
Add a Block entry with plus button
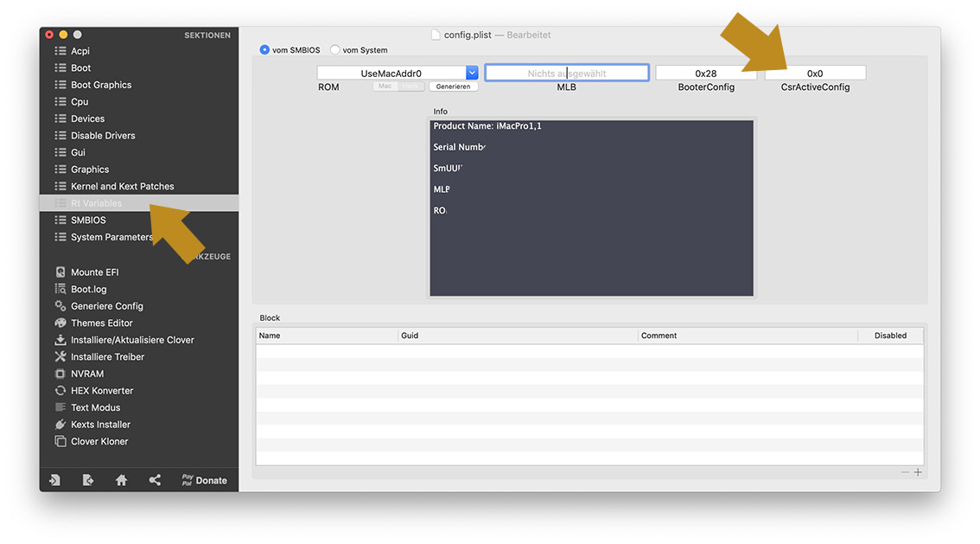[918, 472]
